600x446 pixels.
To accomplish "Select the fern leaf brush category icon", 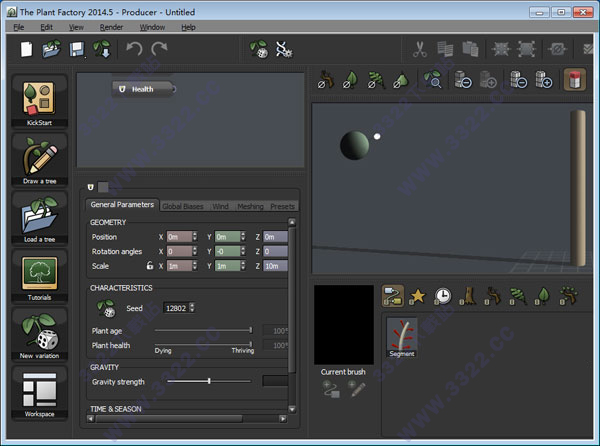I will click(x=518, y=296).
